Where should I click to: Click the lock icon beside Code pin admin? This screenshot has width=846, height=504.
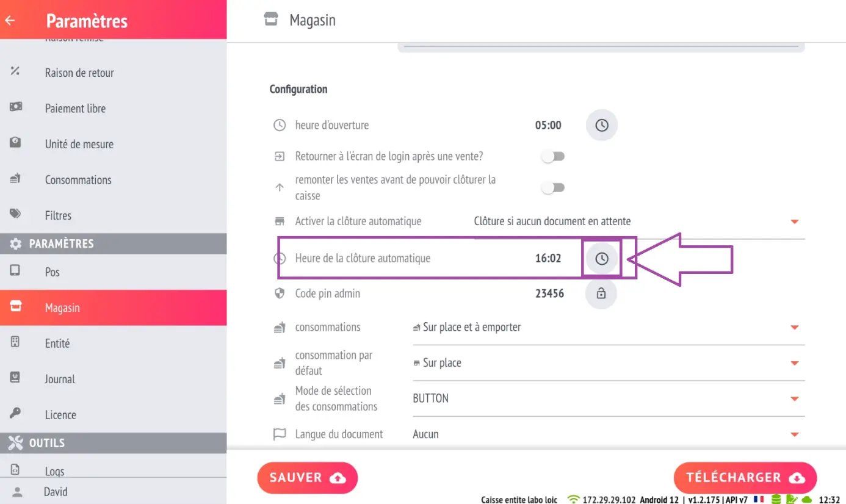(x=601, y=293)
